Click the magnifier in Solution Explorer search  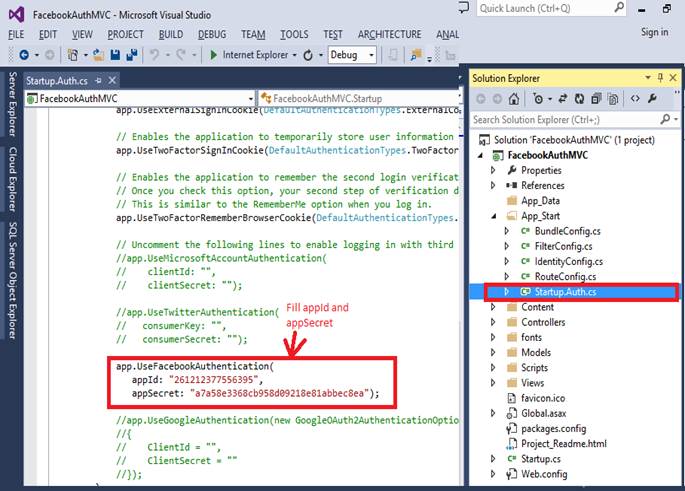(x=665, y=119)
